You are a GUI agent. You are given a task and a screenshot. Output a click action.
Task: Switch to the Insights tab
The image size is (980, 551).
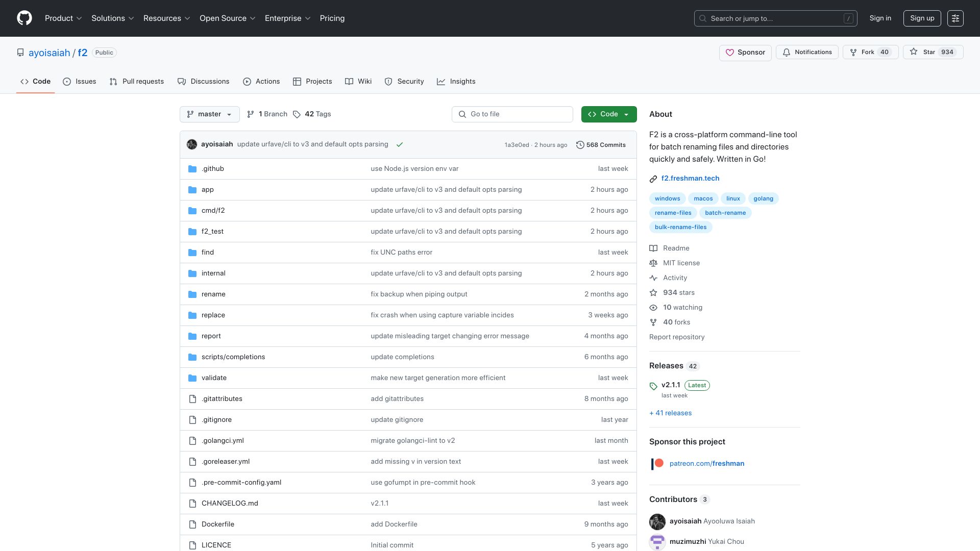pos(456,82)
